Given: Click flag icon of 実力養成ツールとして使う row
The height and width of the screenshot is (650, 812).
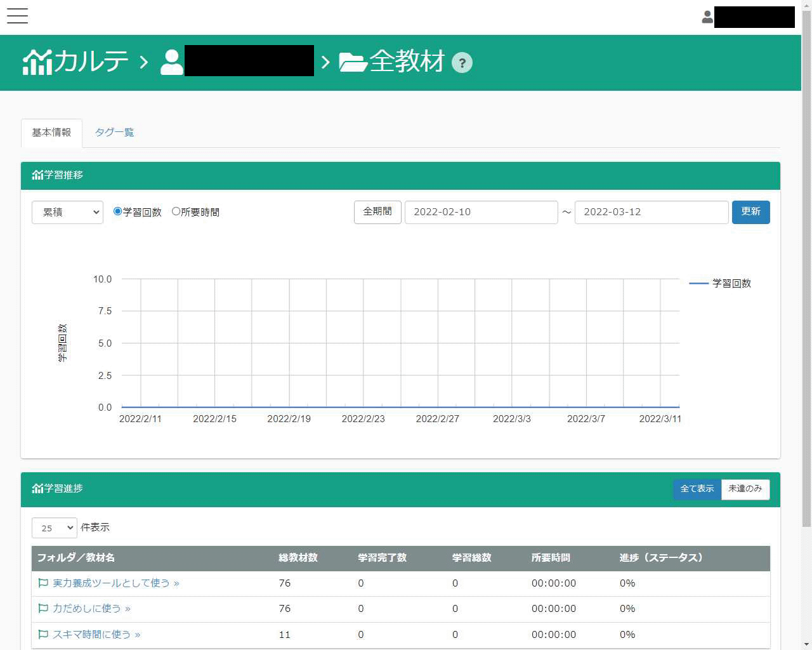Looking at the screenshot, I should coord(43,583).
